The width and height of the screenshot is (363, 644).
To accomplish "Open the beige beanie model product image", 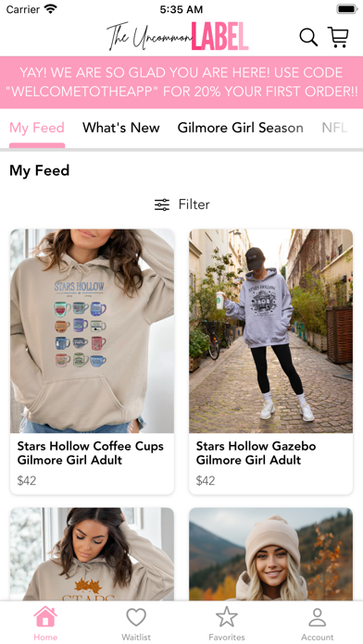I will point(271,554).
